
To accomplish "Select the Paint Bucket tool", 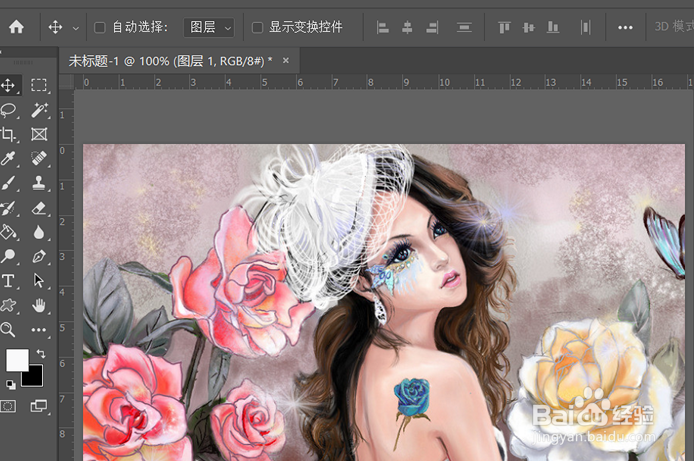I will tap(8, 232).
